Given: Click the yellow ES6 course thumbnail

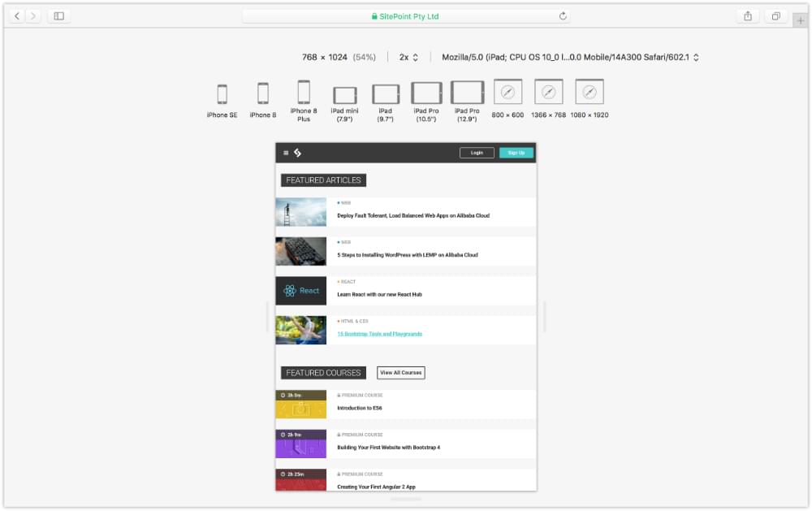Looking at the screenshot, I should tap(301, 405).
